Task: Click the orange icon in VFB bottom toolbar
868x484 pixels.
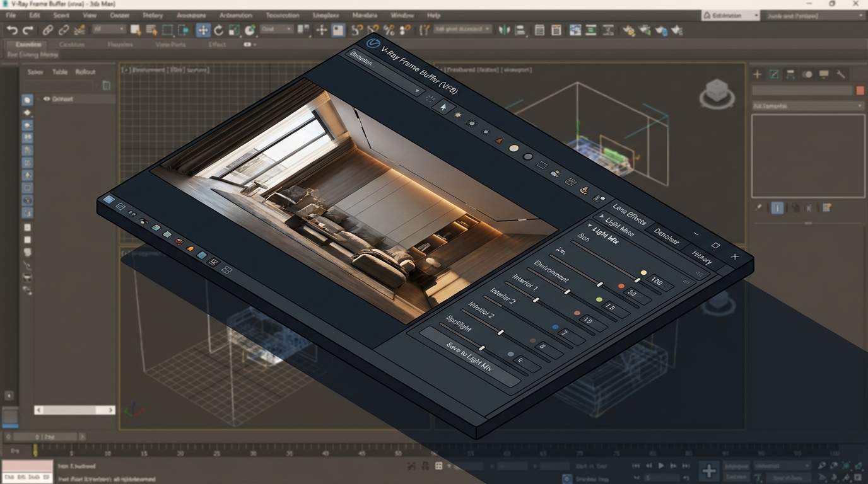Action: (190, 248)
